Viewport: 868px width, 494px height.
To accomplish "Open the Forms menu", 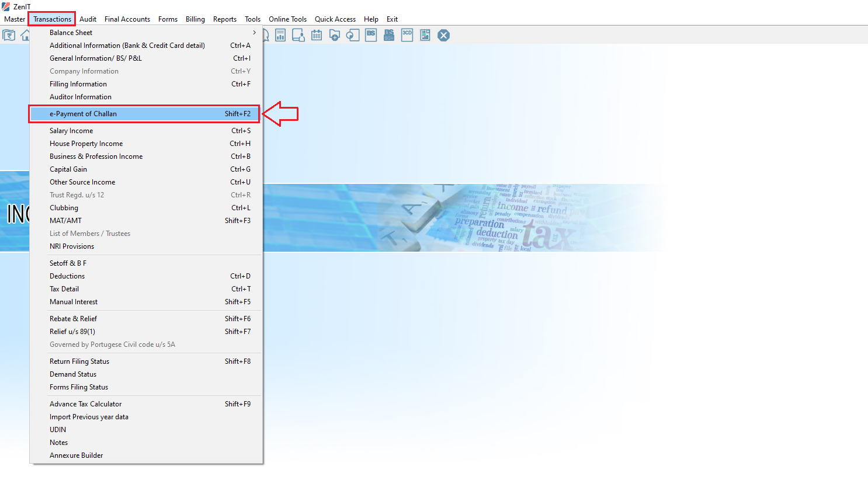I will 168,19.
